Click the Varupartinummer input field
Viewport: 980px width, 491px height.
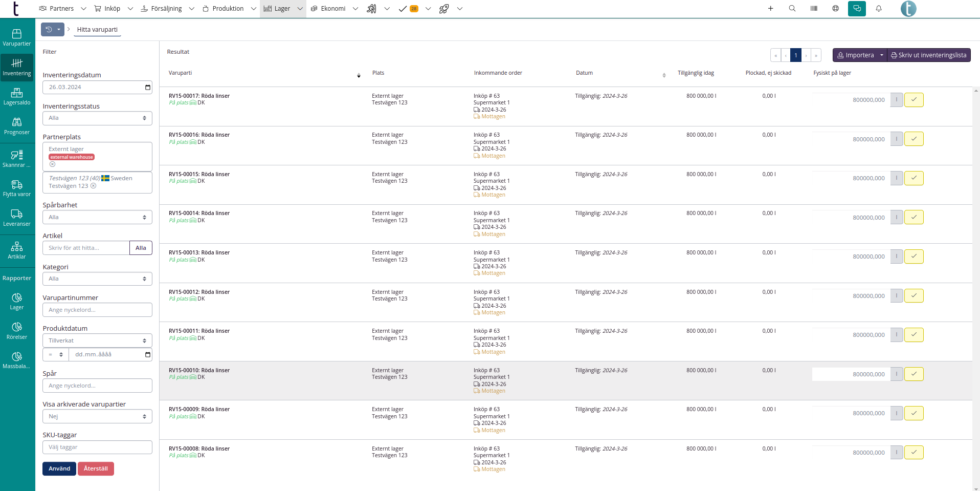tap(97, 310)
